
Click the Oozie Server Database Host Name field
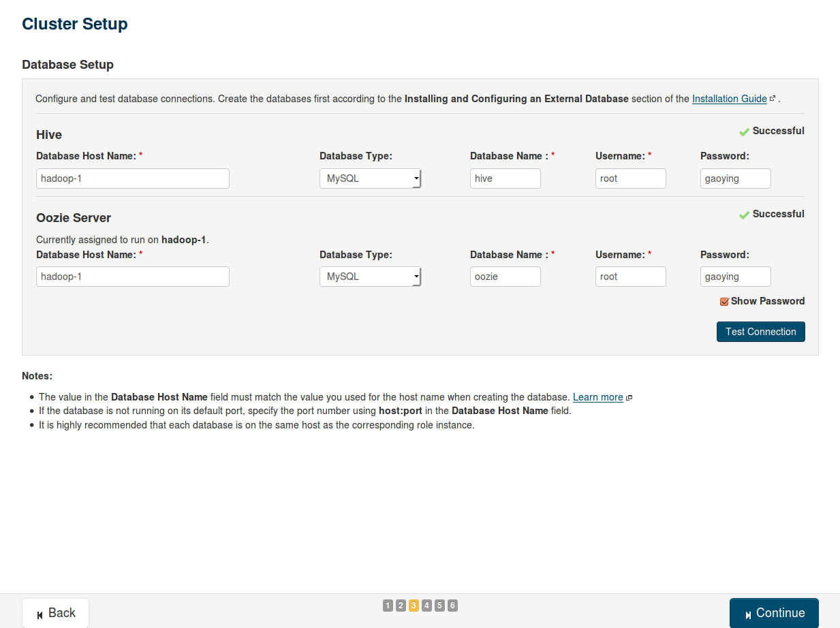click(133, 277)
